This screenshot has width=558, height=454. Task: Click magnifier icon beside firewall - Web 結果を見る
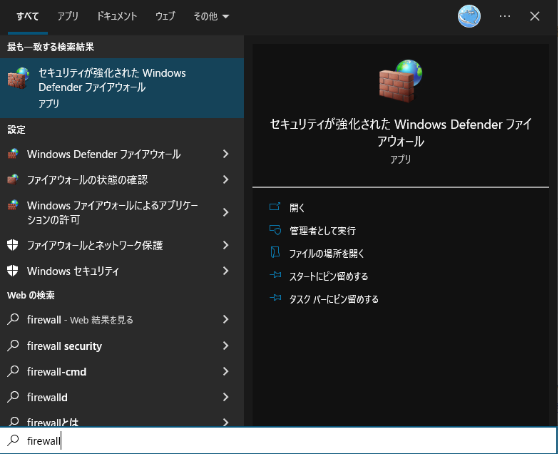tap(13, 319)
